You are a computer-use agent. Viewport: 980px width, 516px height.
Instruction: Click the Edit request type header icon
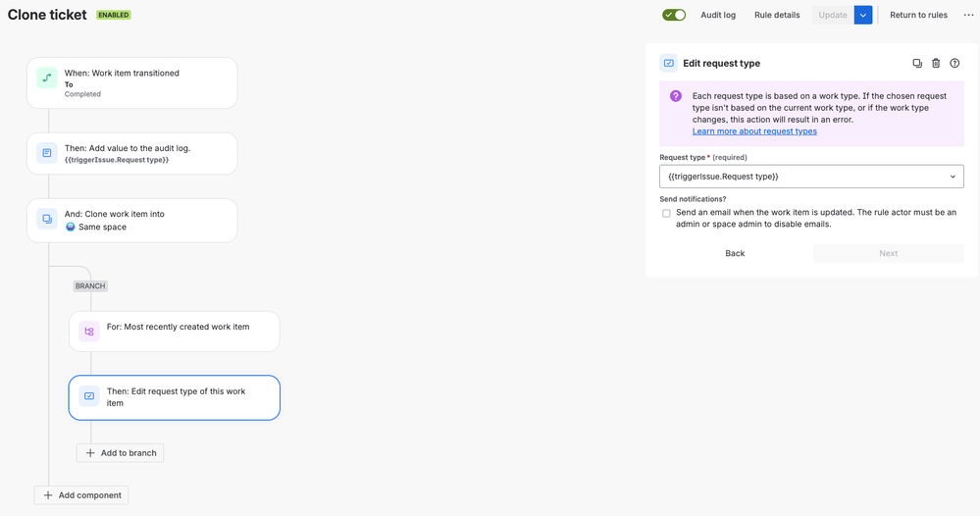669,63
